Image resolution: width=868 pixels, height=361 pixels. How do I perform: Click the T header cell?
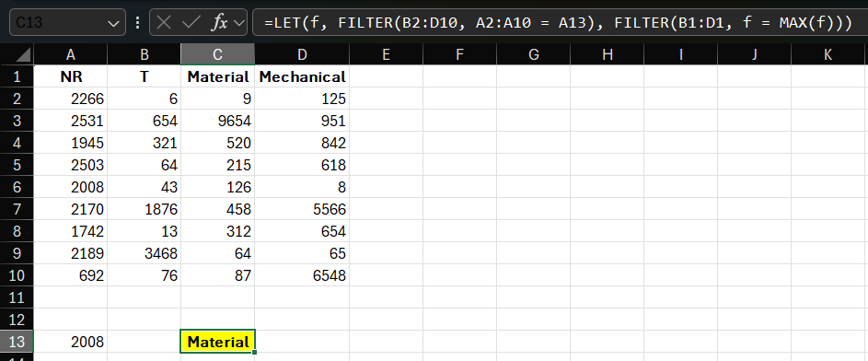pyautogui.click(x=144, y=76)
